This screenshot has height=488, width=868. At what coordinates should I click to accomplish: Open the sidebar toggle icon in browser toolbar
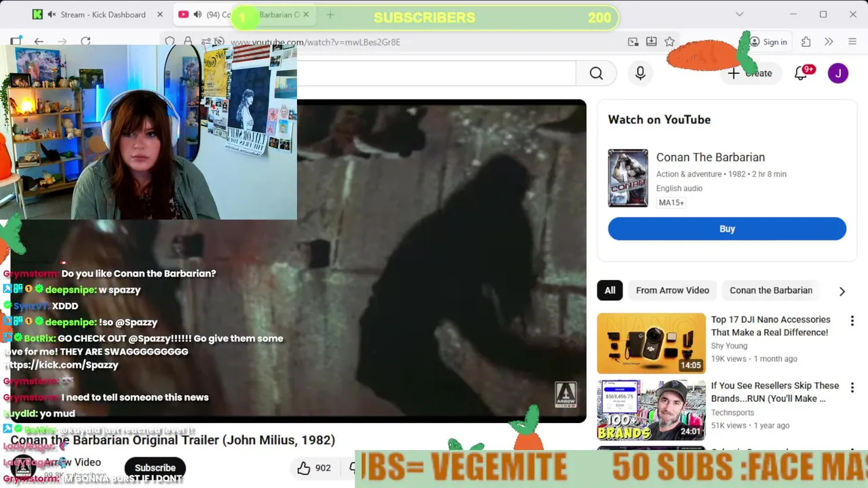tap(16, 42)
